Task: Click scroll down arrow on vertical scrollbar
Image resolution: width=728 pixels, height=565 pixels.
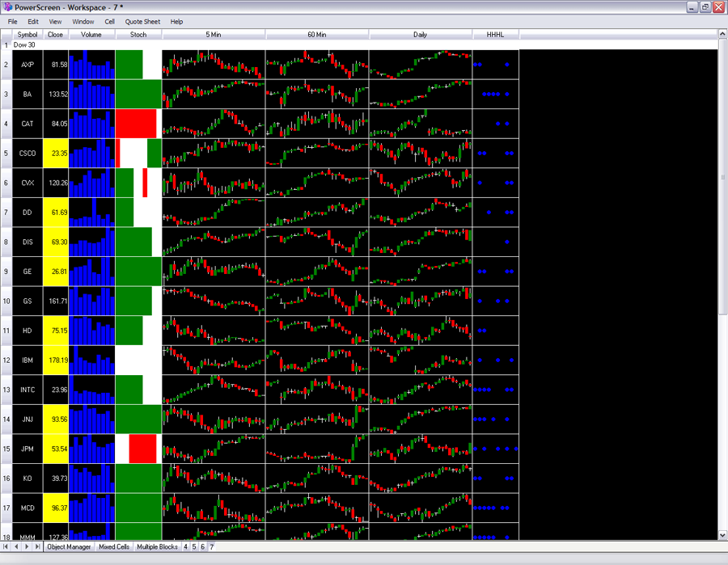Action: pyautogui.click(x=722, y=535)
